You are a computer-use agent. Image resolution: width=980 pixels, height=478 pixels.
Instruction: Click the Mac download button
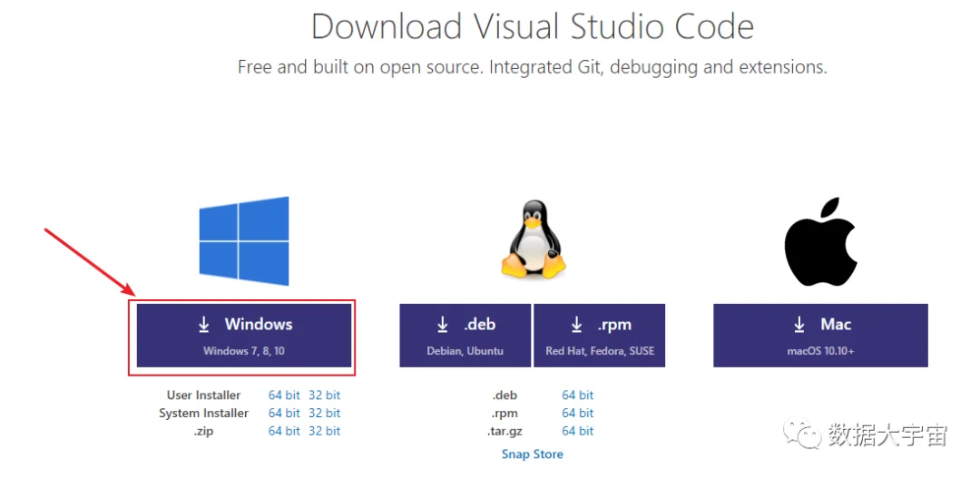click(x=820, y=336)
